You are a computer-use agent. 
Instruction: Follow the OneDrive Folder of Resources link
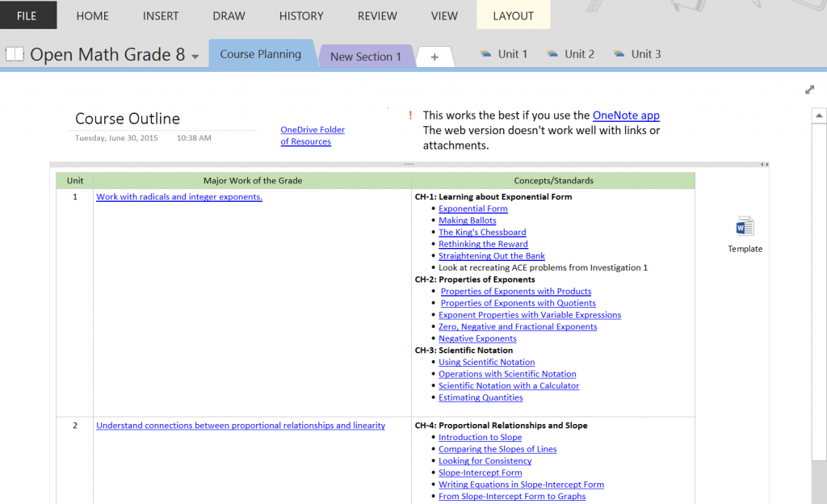[x=312, y=136]
